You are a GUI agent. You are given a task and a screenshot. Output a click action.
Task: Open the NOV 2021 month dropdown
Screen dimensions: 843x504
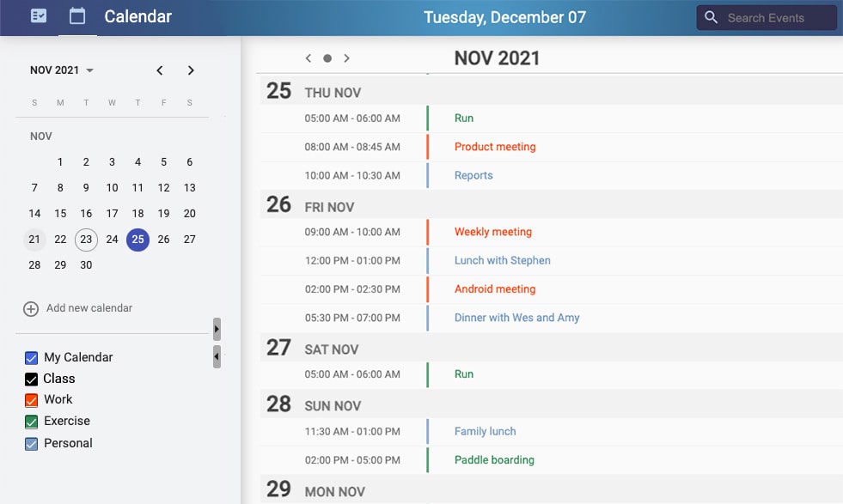point(61,70)
